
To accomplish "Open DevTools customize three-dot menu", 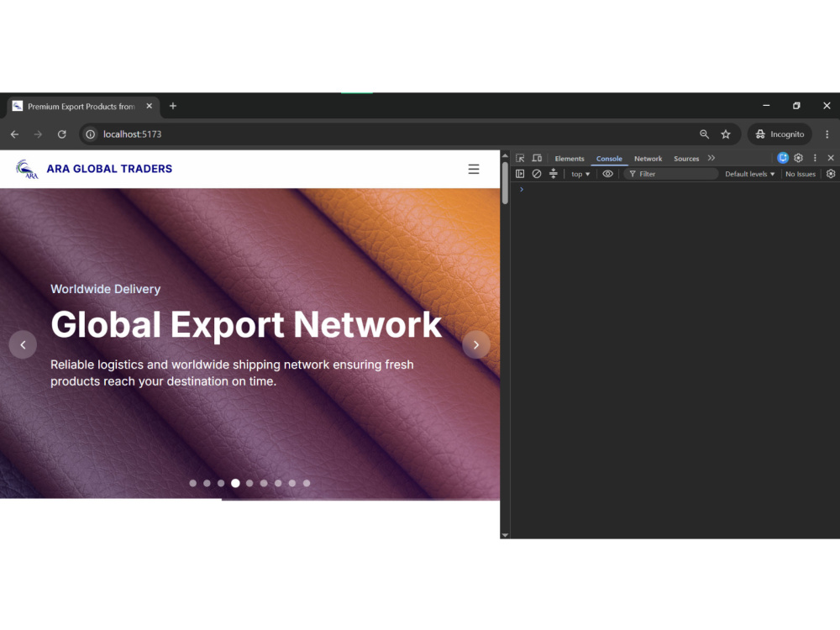I will [x=815, y=158].
